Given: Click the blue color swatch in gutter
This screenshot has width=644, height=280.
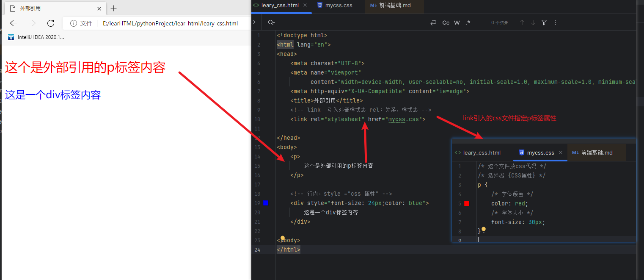Looking at the screenshot, I should pyautogui.click(x=265, y=203).
